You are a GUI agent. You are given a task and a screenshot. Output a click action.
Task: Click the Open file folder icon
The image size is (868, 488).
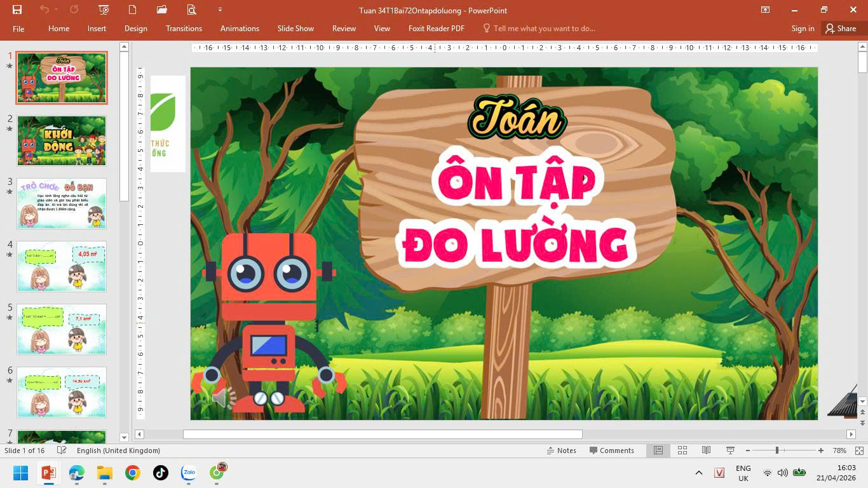click(x=162, y=10)
